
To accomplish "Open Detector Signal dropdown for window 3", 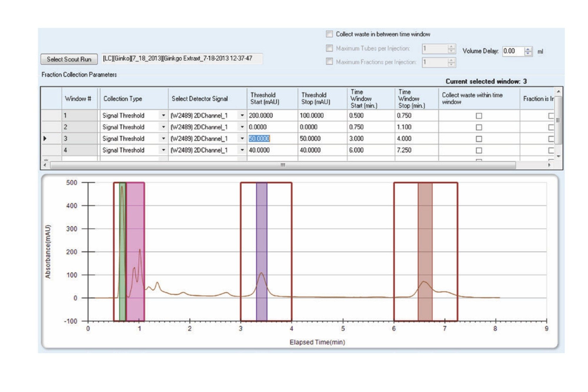I will 242,139.
